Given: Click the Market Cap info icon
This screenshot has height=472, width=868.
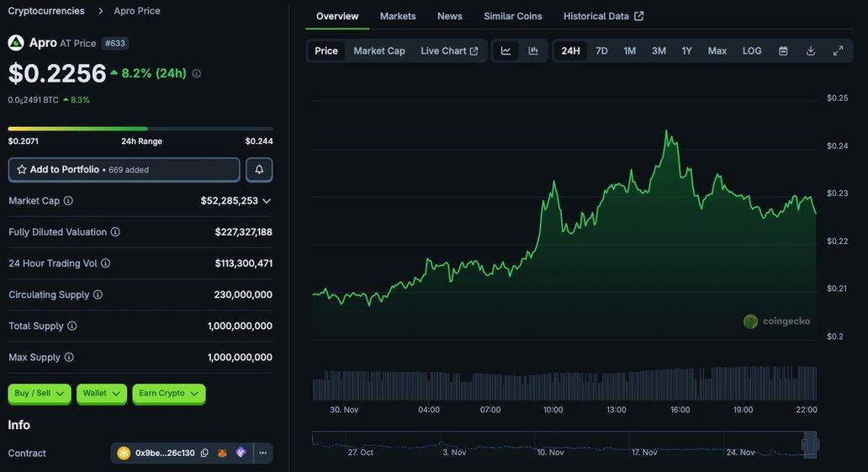Looking at the screenshot, I should pyautogui.click(x=68, y=200).
